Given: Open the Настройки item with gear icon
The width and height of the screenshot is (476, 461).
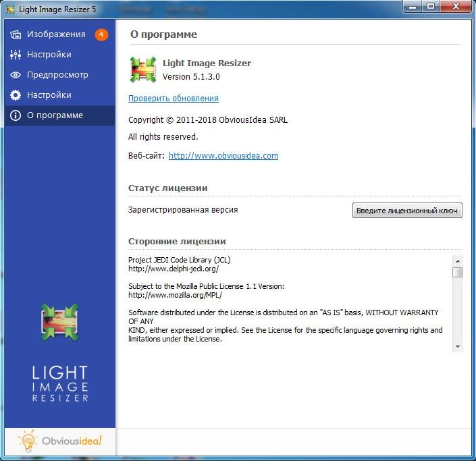Looking at the screenshot, I should tap(60, 95).
